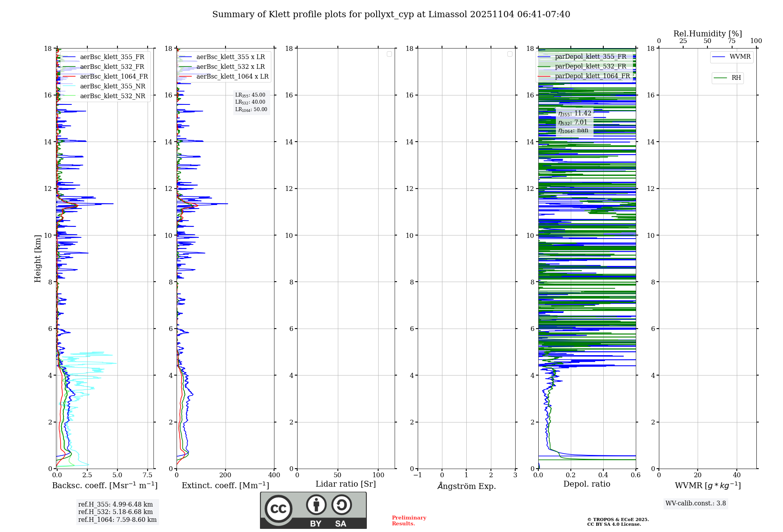This screenshot has height=532, width=783.
Task: Click the LR355 lidar ratio values box
Action: [251, 102]
